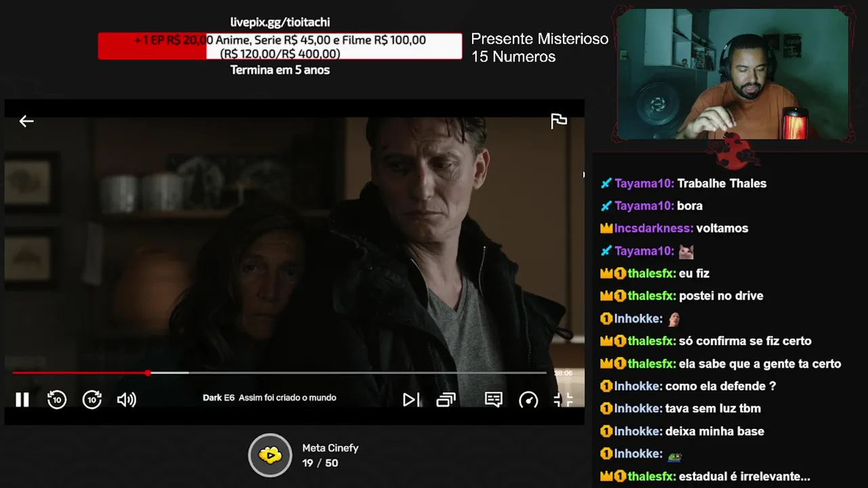The image size is (868, 488).
Task: Click the donation goal progress bar
Action: [x=280, y=46]
